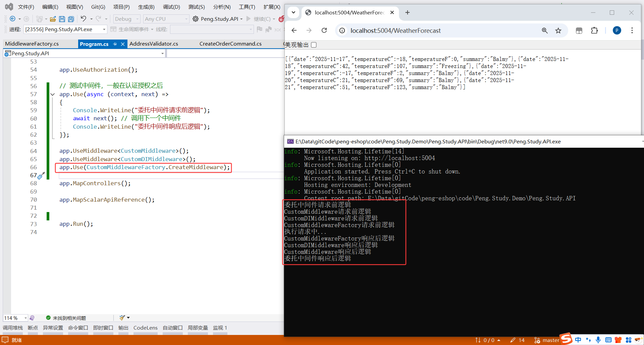Screen dimensions: 644x345
Task: Switch to the AddressValidator.cs tab
Action: (x=154, y=44)
